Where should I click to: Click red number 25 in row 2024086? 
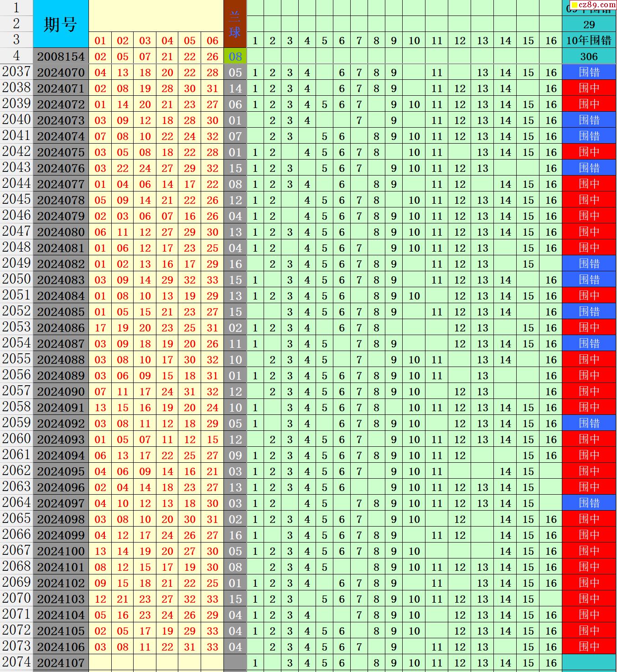point(190,328)
